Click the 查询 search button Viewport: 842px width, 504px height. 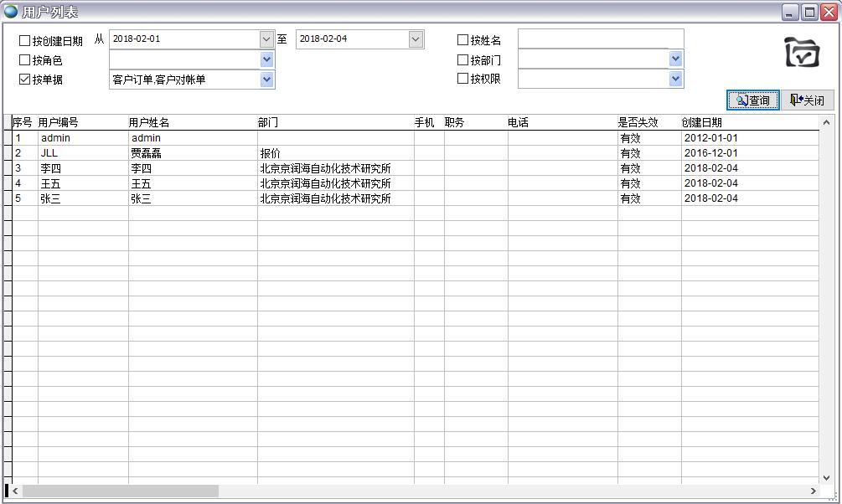click(752, 100)
